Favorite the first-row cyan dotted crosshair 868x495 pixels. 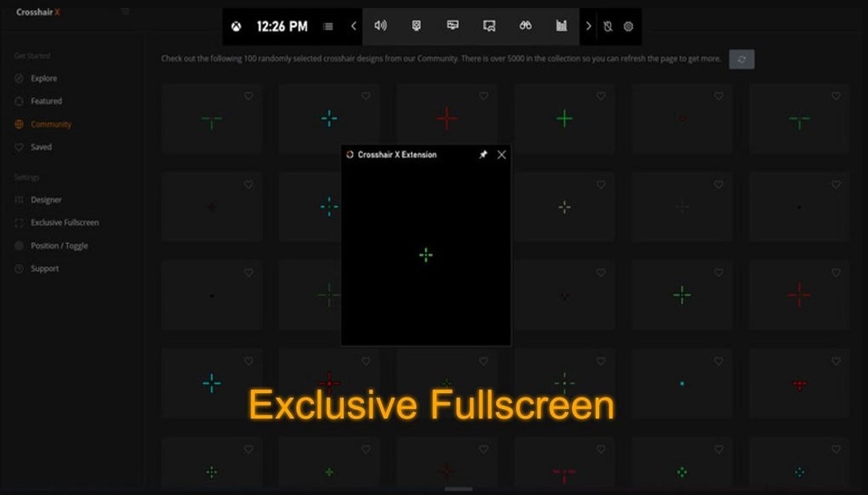tap(366, 96)
